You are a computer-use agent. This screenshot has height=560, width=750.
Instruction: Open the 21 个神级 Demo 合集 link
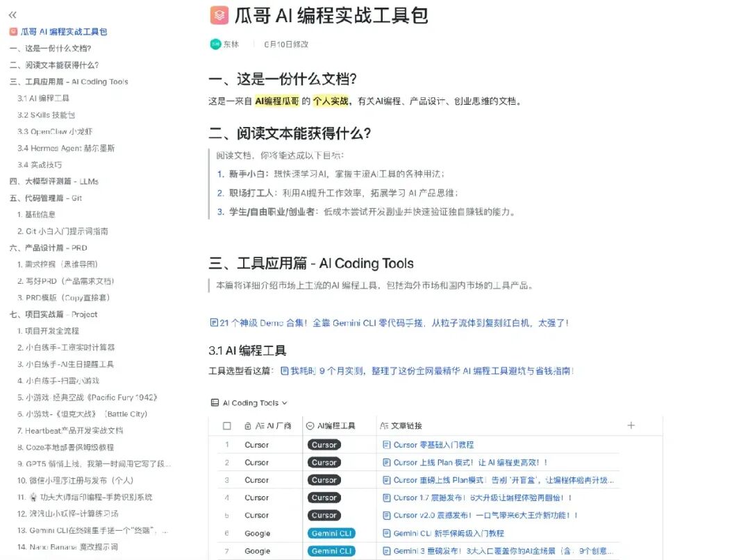pyautogui.click(x=393, y=323)
